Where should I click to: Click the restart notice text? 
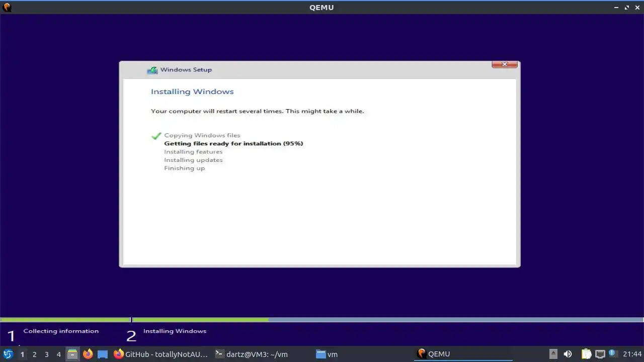257,111
